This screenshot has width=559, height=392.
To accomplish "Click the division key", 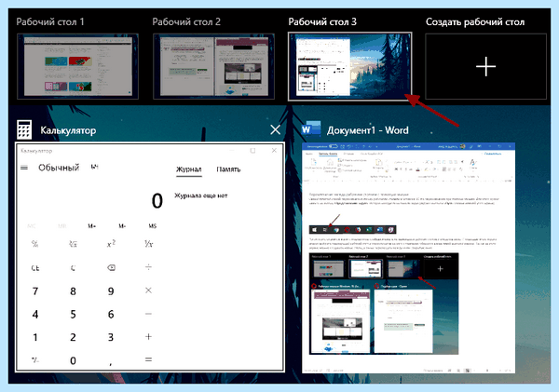I will 149,267.
